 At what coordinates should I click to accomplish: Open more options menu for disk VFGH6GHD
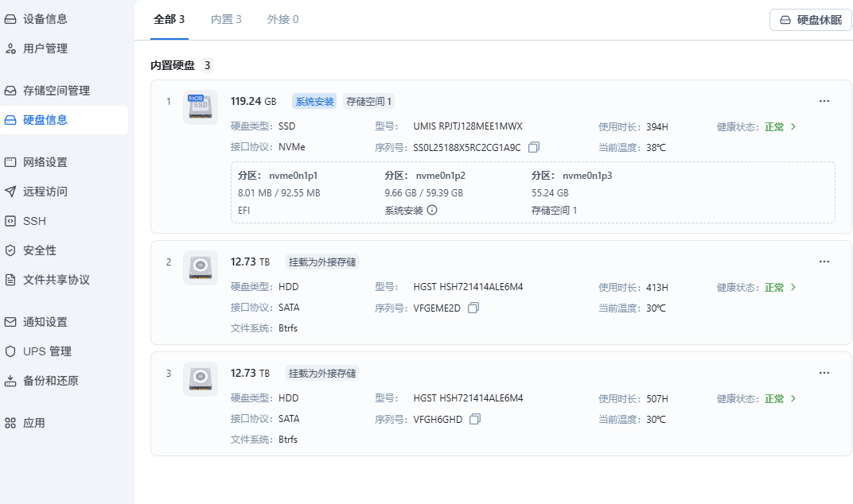point(824,373)
